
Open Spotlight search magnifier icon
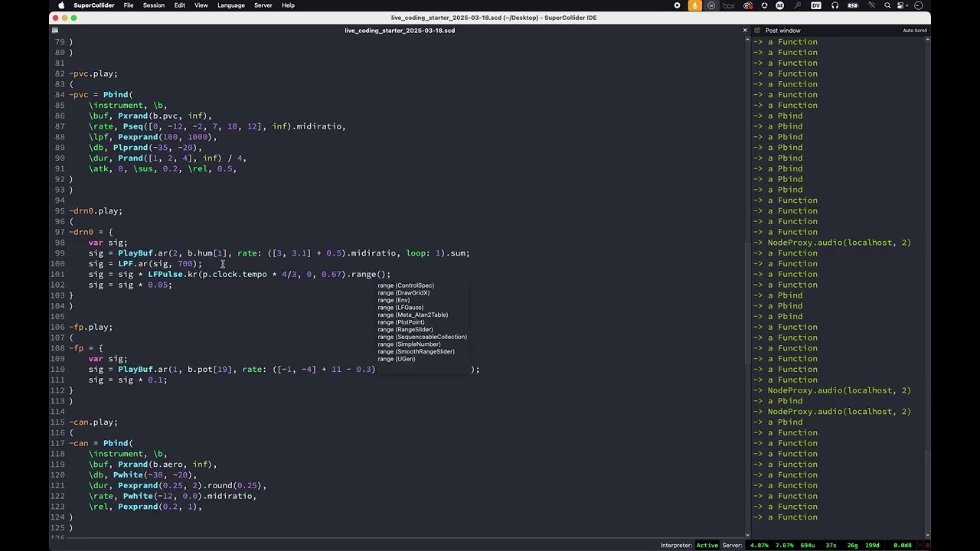[x=887, y=5]
